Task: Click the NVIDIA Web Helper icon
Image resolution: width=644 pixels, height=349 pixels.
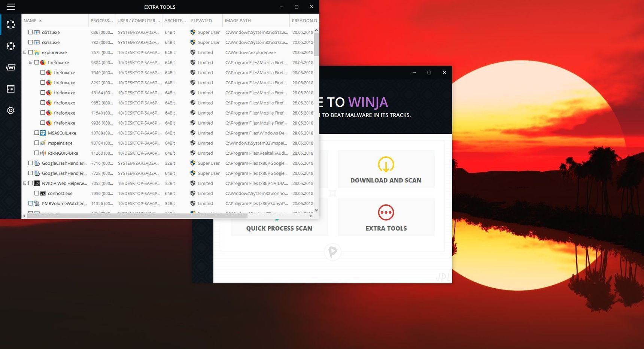Action: pyautogui.click(x=37, y=183)
